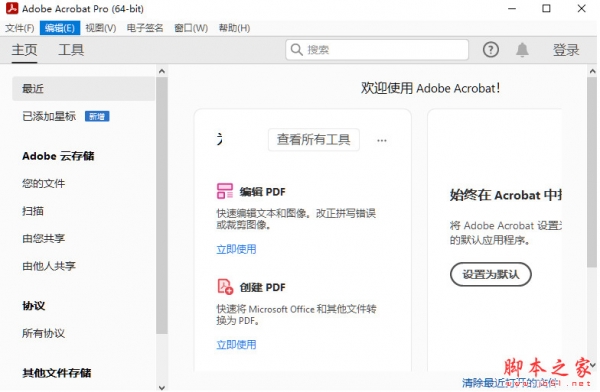Open the three-dot more options menu

[x=382, y=140]
